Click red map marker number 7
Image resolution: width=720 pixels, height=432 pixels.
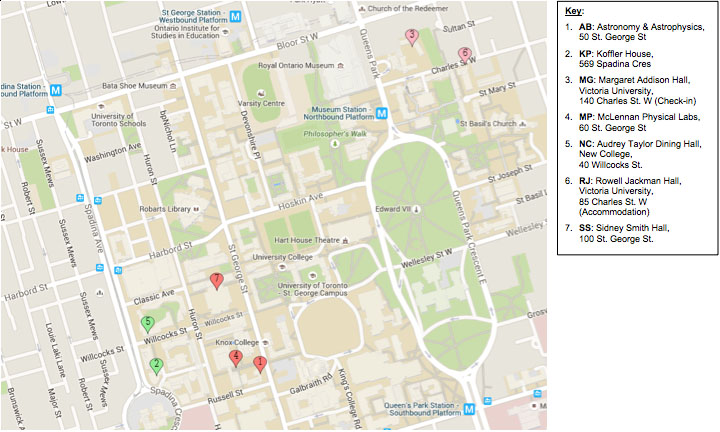coord(216,281)
